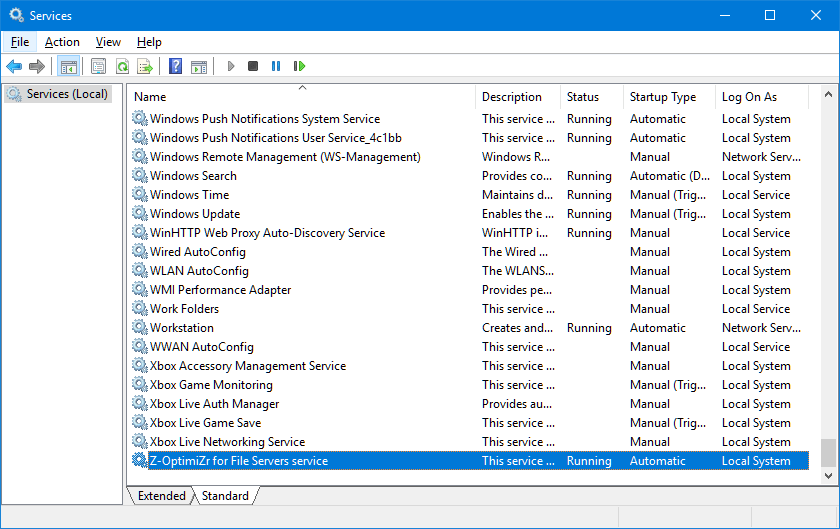Viewport: 840px width, 529px height.
Task: Click the Forward arrow in toolbar
Action: click(37, 66)
